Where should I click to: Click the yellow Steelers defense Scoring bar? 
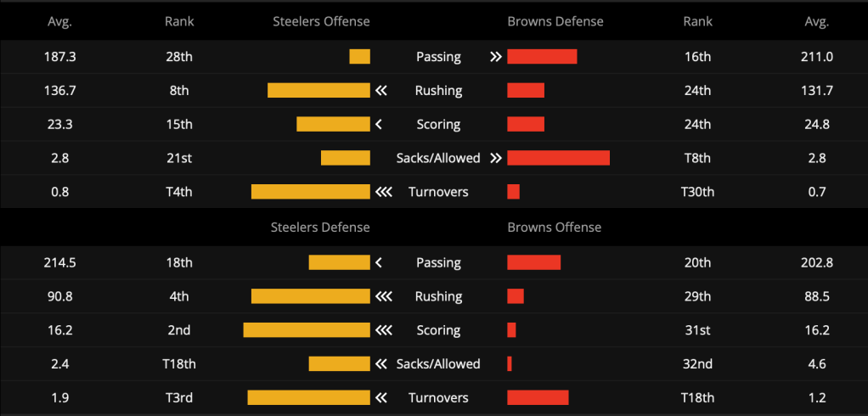point(307,330)
